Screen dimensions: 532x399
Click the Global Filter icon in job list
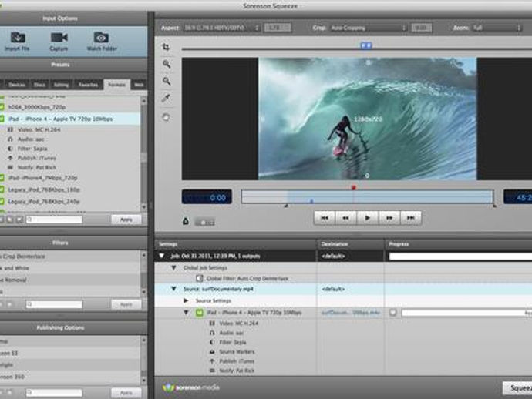pos(200,278)
